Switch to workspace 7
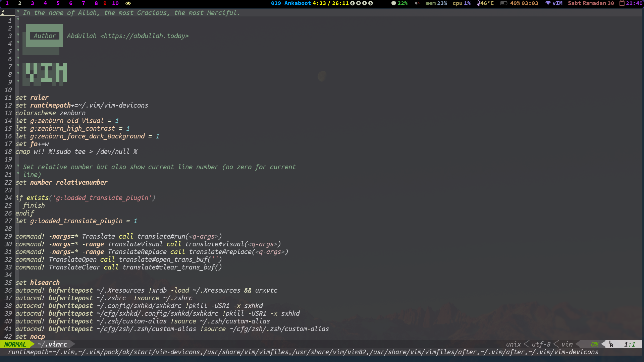Image resolution: width=644 pixels, height=362 pixels. click(83, 3)
